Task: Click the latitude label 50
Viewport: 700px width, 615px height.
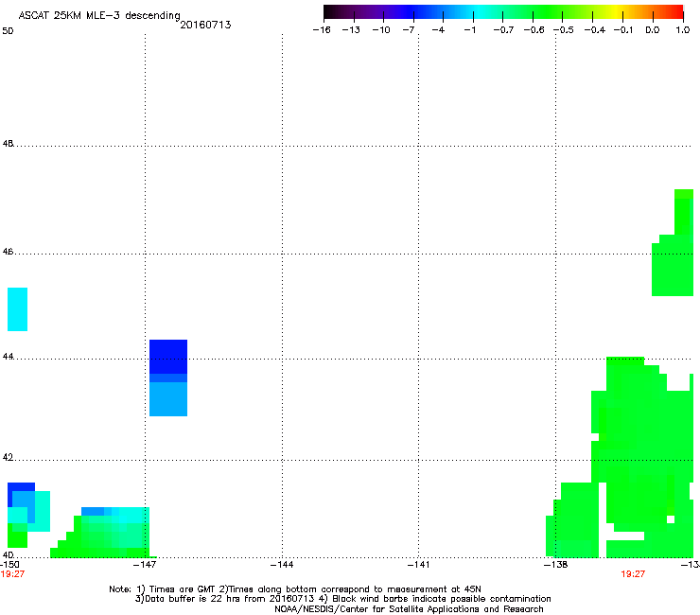Action: (x=8, y=31)
